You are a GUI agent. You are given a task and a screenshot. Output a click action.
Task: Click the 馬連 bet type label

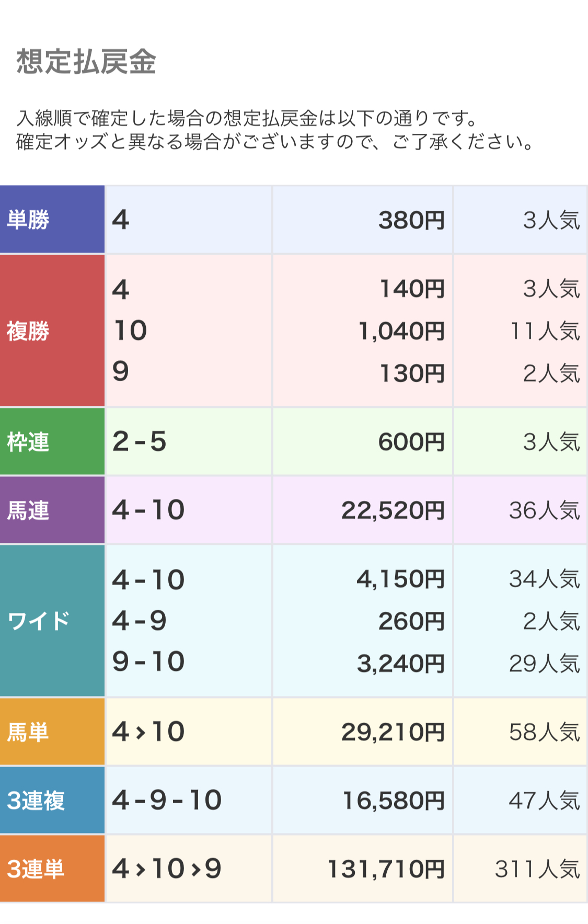(28, 510)
